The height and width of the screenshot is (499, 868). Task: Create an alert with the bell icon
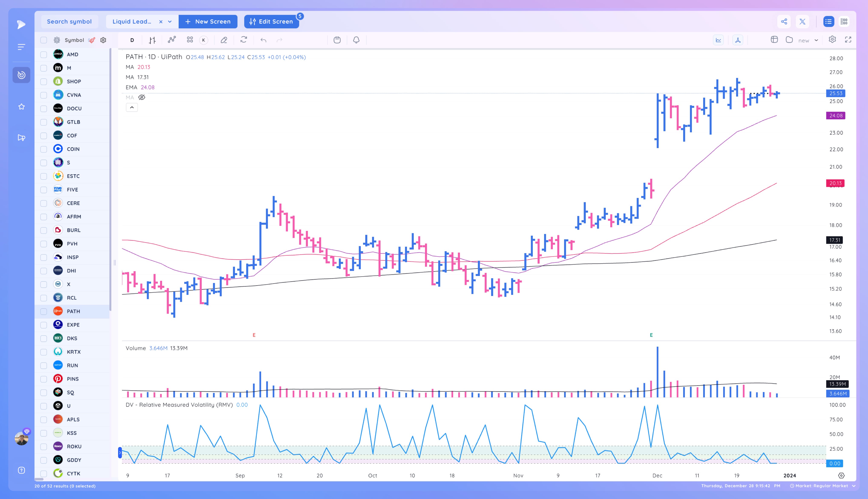point(356,40)
